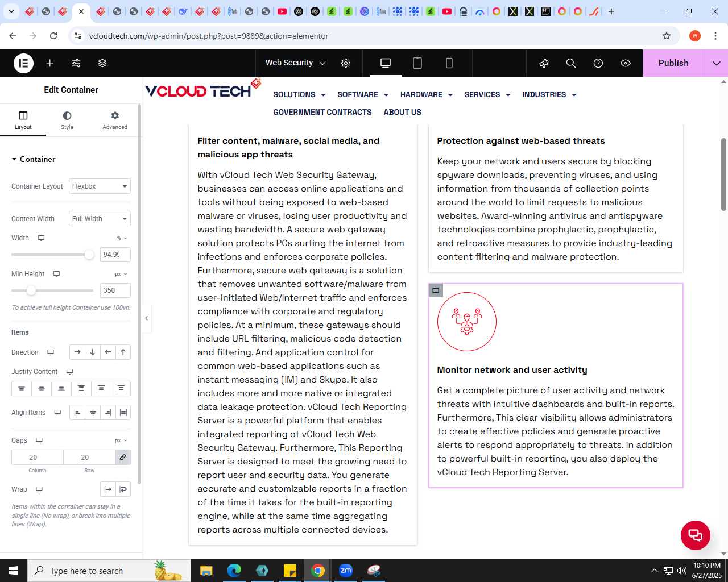Open the Content Width dropdown
The width and height of the screenshot is (728, 582).
[100, 219]
